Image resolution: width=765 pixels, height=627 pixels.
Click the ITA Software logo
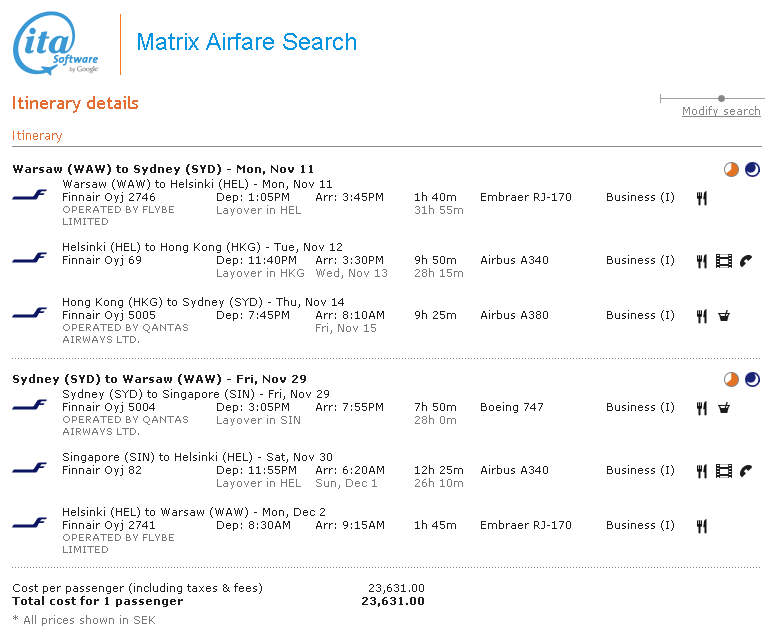point(56,43)
